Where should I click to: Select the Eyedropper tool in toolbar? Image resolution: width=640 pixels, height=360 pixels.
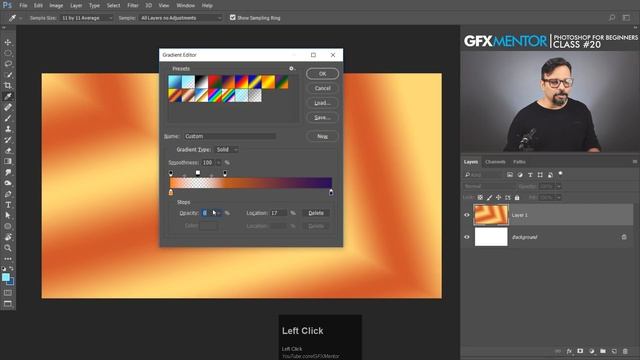tap(8, 97)
